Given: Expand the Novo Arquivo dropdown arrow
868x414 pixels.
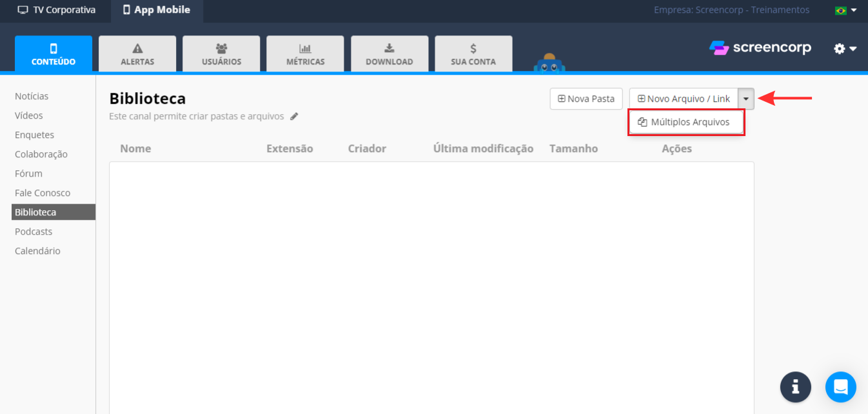Looking at the screenshot, I should pyautogui.click(x=746, y=99).
